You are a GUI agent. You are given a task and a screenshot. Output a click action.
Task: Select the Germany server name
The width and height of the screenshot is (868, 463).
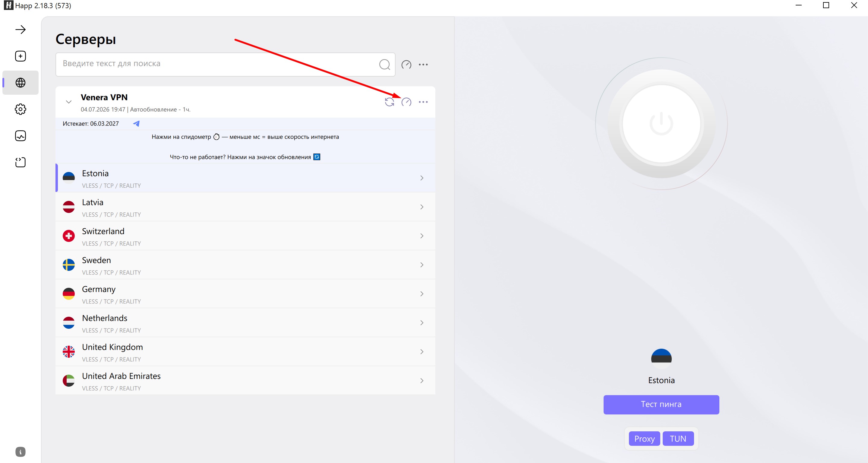point(99,289)
